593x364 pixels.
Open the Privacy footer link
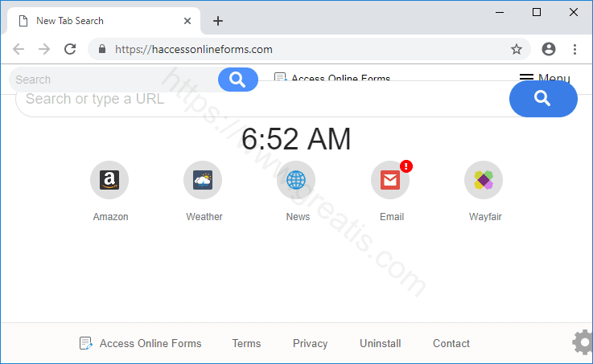tap(310, 343)
